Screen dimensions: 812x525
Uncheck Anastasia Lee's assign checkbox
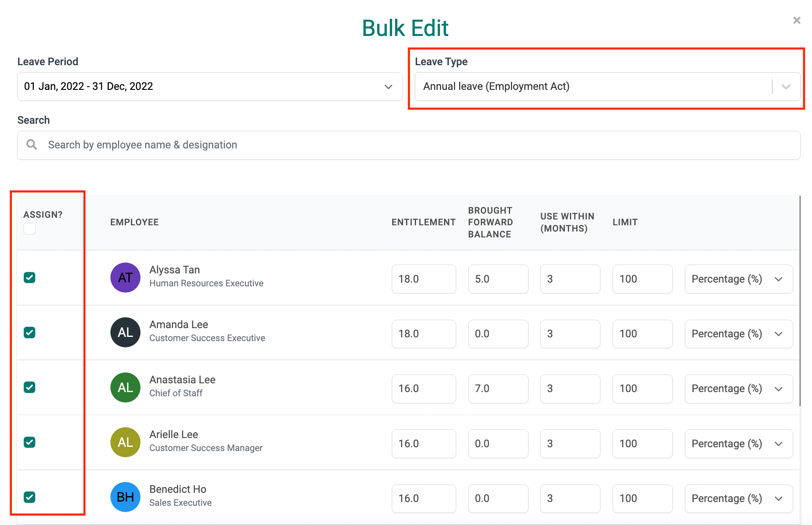pos(29,387)
